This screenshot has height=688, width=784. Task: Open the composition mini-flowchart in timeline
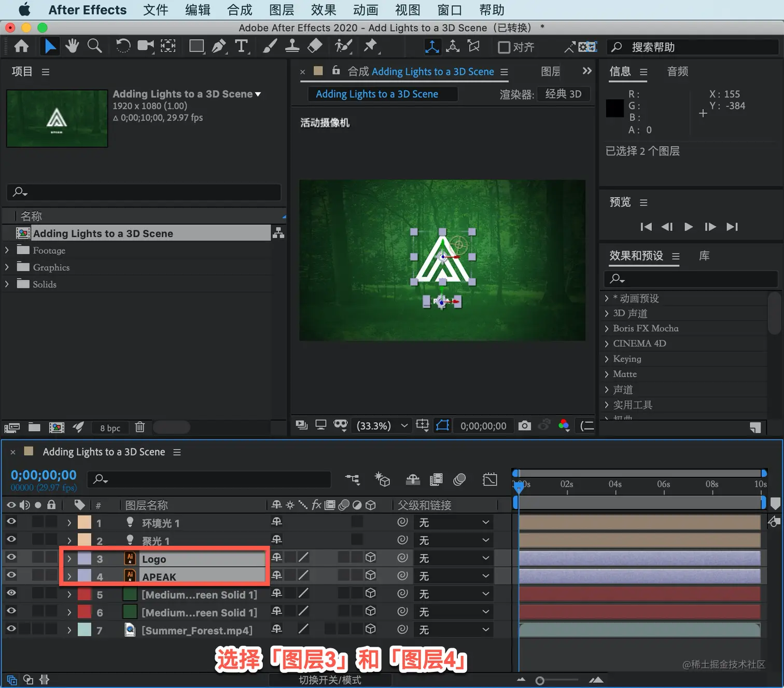click(353, 479)
